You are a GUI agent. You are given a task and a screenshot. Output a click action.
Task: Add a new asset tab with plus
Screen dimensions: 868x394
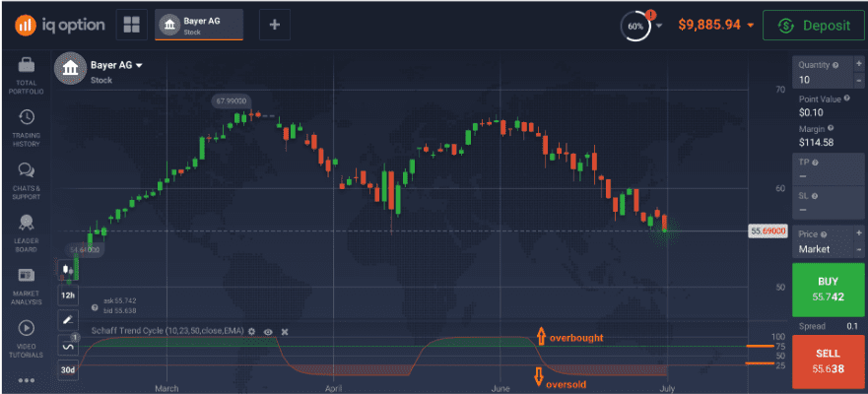[275, 25]
